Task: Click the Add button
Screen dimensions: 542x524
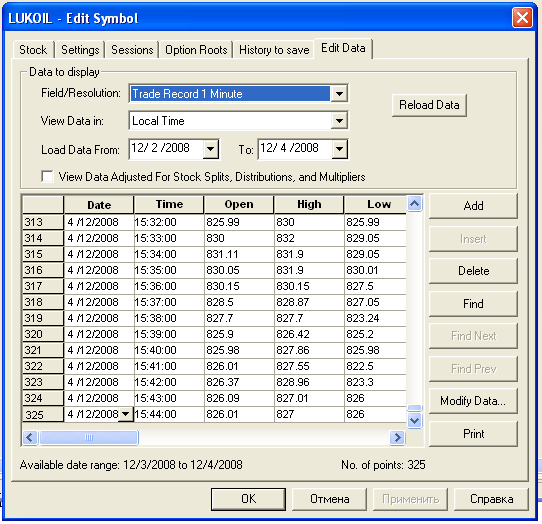Action: (473, 206)
